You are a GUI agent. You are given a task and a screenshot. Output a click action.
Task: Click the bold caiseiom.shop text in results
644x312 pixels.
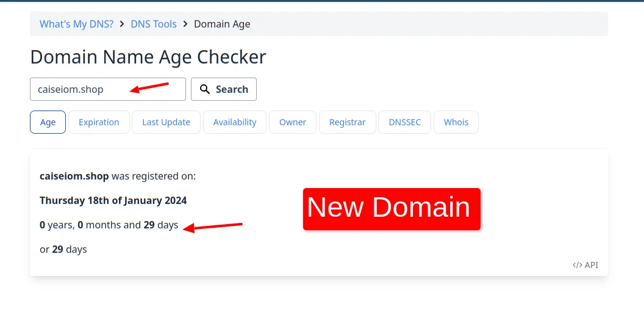coord(74,176)
